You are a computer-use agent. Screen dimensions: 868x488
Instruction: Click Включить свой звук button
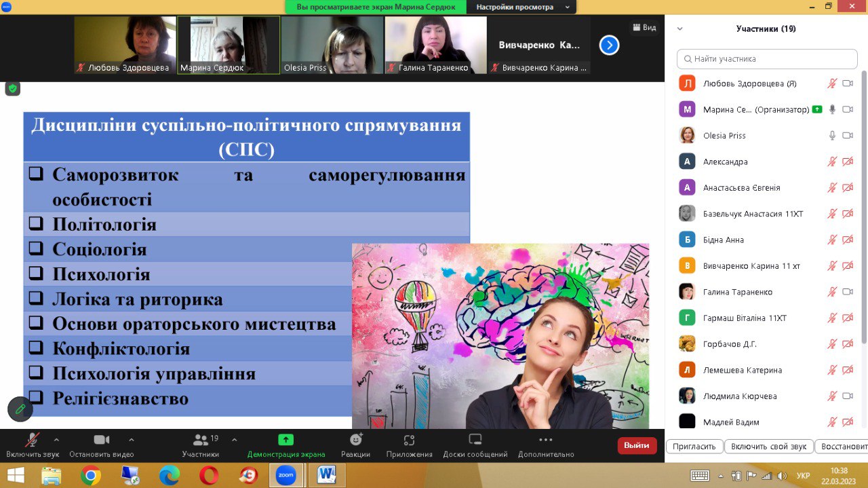click(768, 446)
